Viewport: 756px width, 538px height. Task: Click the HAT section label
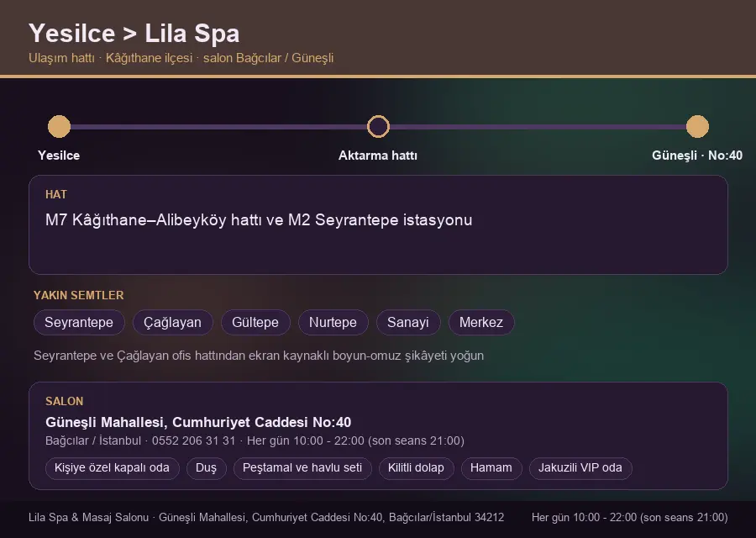coord(56,194)
